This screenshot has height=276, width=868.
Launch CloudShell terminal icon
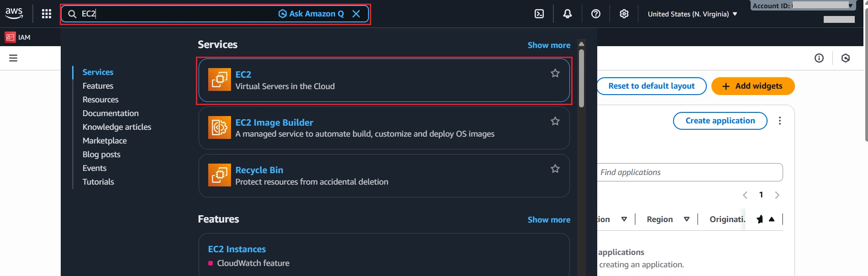(539, 14)
